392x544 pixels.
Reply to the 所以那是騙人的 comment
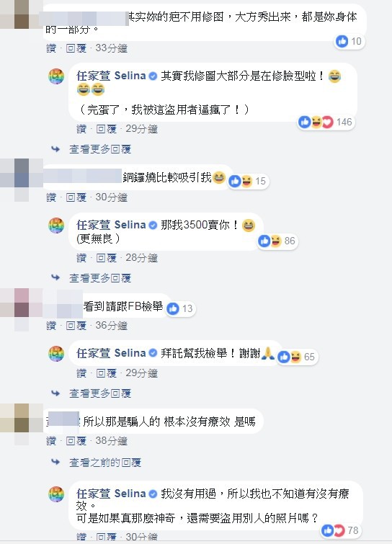76,441
